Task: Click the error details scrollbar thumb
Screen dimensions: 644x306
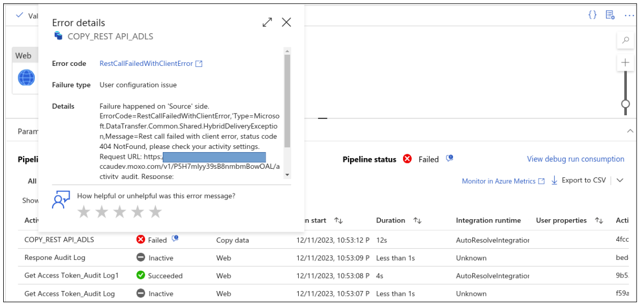Action: 287,101
